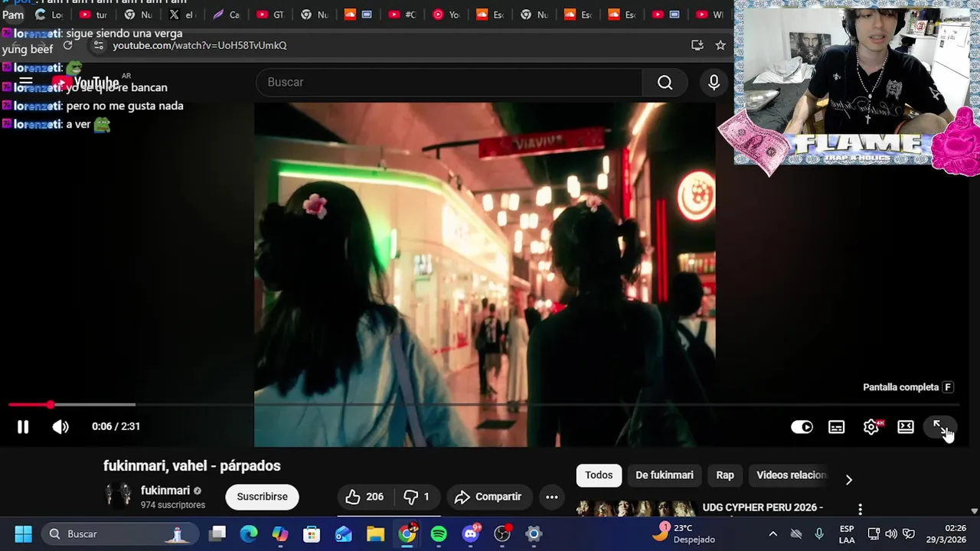Reload the page in Chrome

point(68,45)
